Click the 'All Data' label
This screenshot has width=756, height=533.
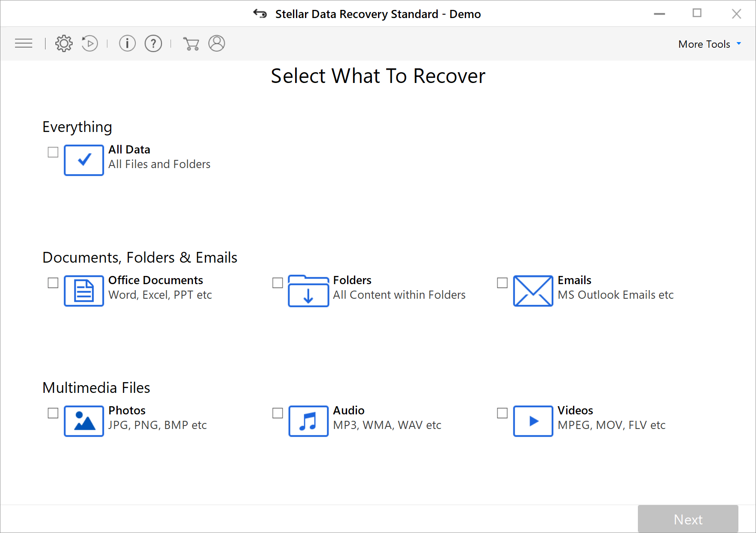(x=129, y=150)
